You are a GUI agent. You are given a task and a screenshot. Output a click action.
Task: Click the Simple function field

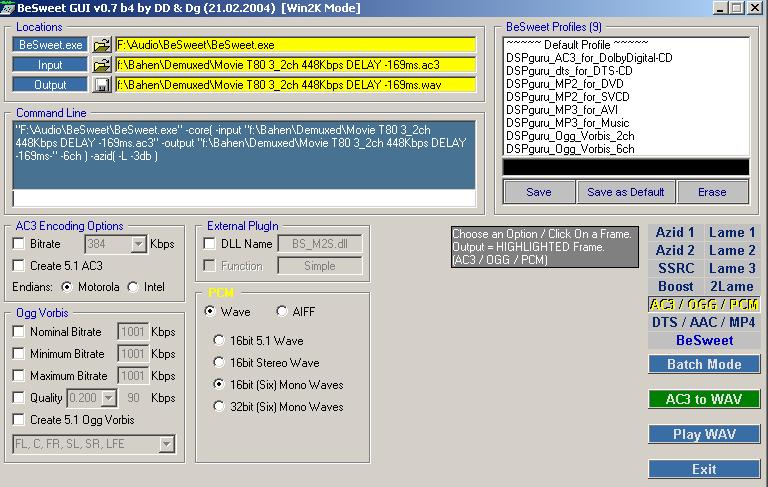[320, 266]
